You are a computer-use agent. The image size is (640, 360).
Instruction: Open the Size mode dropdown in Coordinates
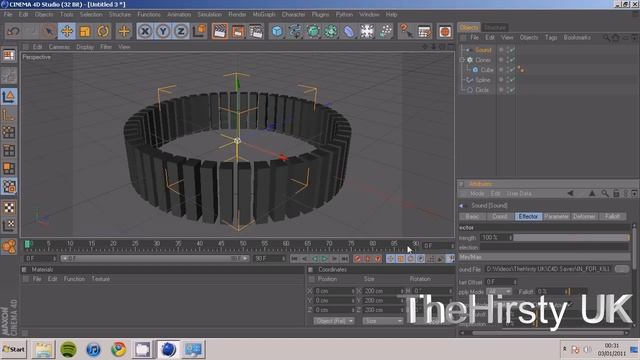(x=382, y=321)
